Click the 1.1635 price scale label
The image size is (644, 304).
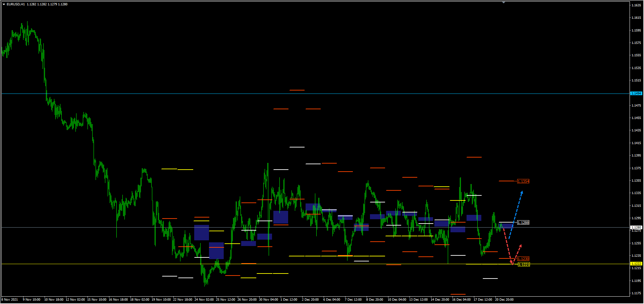(636, 5)
